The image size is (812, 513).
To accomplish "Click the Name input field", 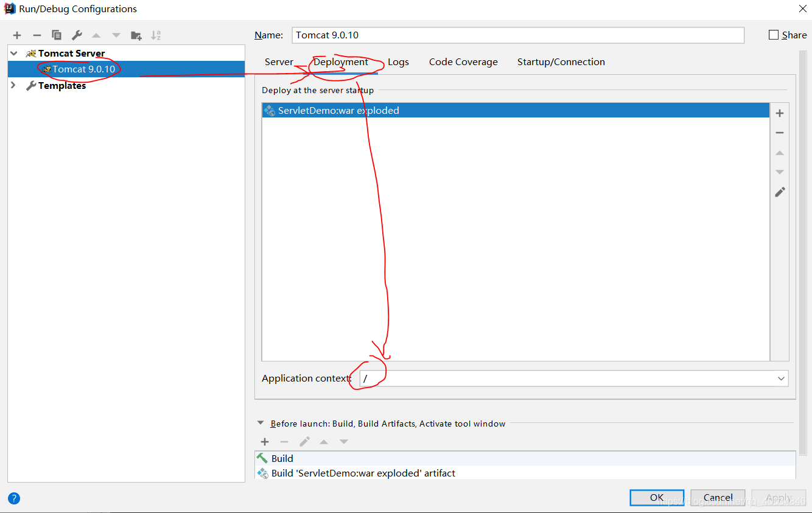I will (x=518, y=35).
